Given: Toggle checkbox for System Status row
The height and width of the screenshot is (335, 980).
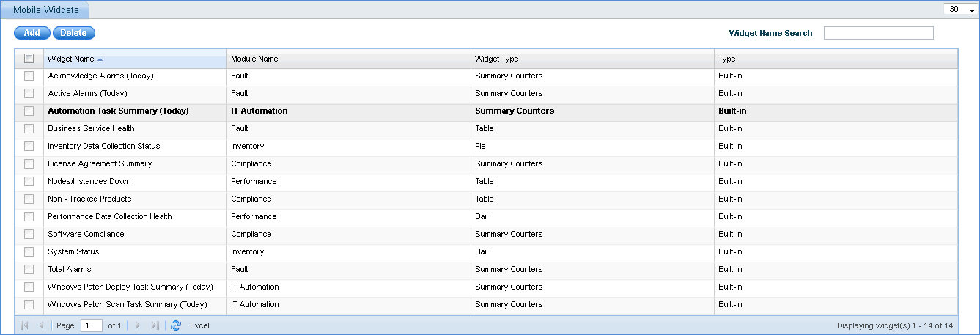Looking at the screenshot, I should pos(29,252).
